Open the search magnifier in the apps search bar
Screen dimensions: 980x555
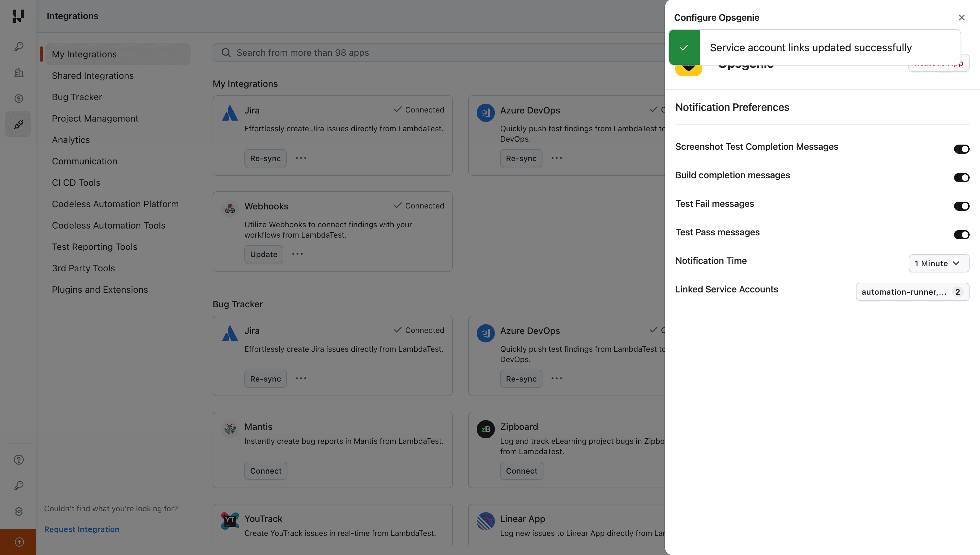pyautogui.click(x=226, y=53)
